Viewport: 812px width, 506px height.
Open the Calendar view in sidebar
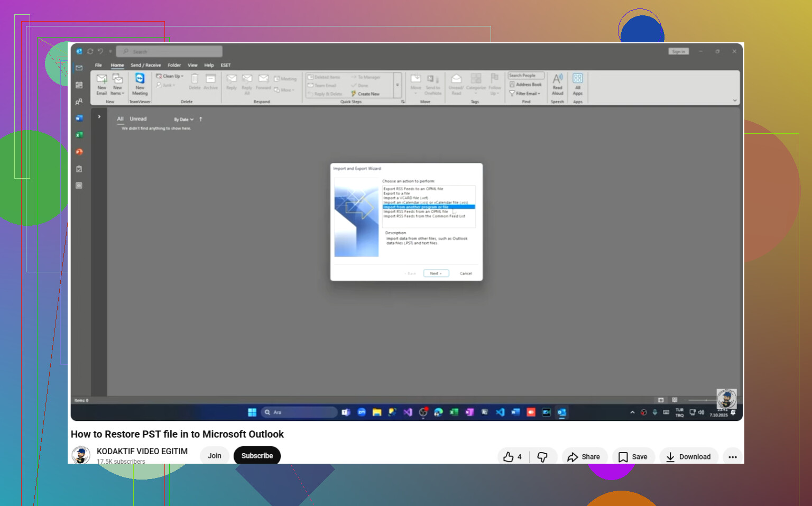click(79, 85)
